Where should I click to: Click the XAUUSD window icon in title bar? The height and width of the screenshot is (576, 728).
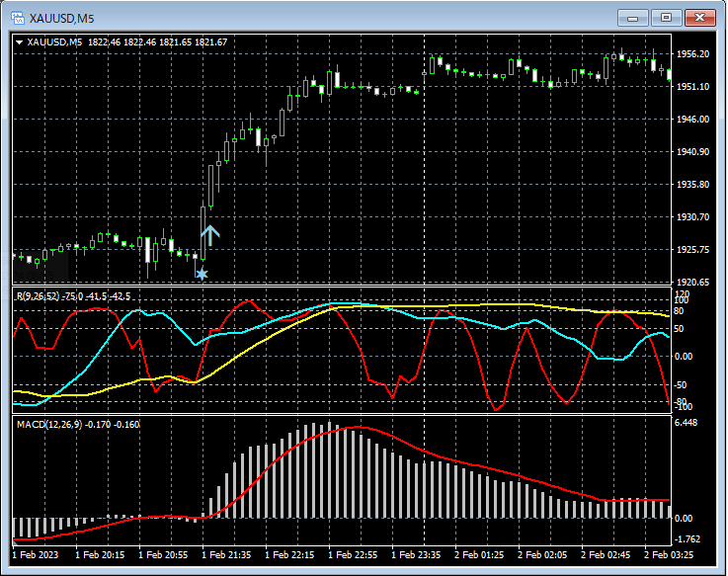coord(17,17)
